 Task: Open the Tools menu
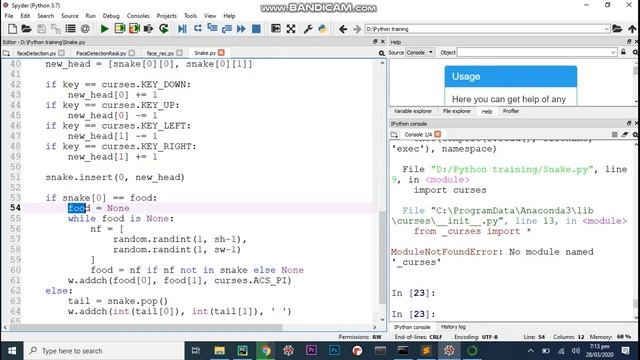point(190,16)
